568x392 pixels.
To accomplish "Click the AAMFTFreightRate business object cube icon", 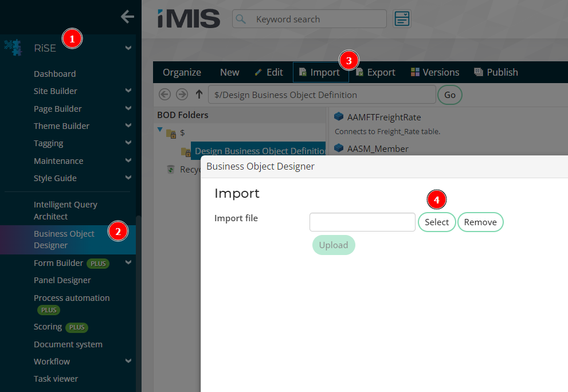I will click(338, 117).
